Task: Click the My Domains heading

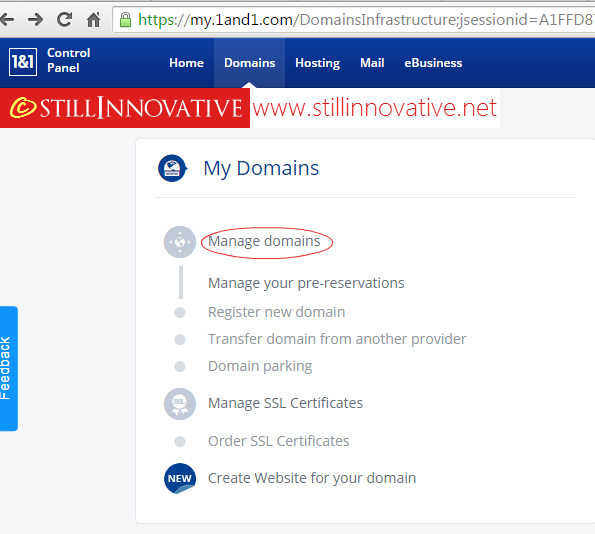Action: pyautogui.click(x=261, y=168)
